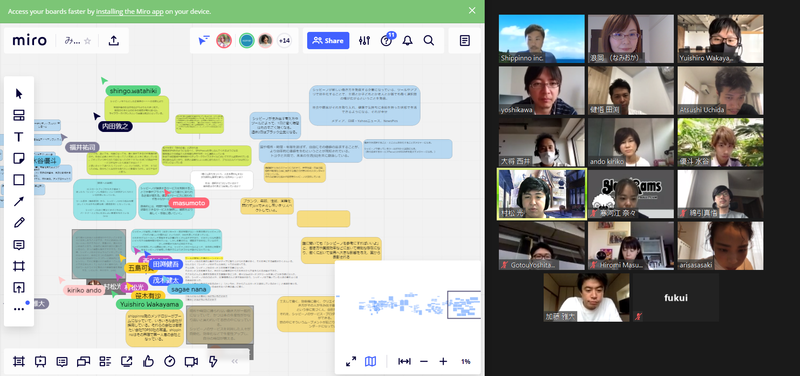Toggle collaborators' cursors visibility
The image size is (800, 376).
pos(204,40)
